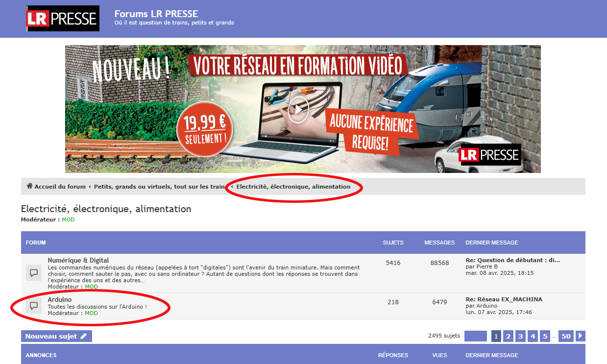
Task: Click the home icon in the breadcrumb
Action: pyautogui.click(x=29, y=186)
